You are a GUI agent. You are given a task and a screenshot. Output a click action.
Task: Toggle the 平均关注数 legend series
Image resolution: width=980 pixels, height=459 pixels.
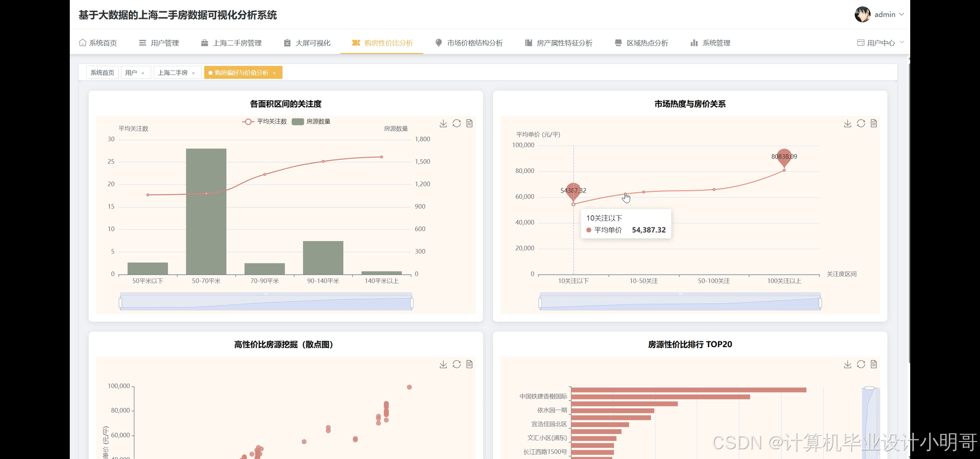[264, 122]
